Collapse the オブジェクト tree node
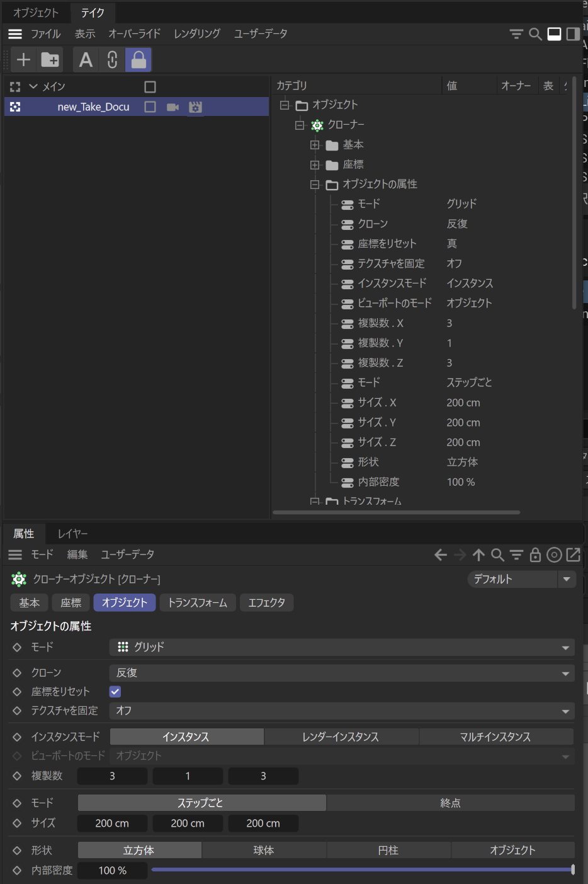 (285, 105)
